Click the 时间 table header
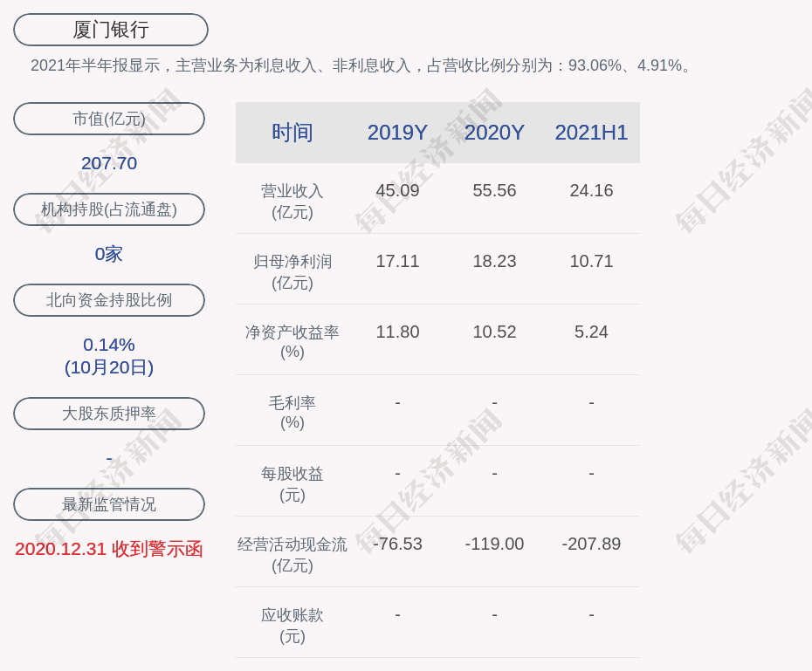Viewport: 812px width, 671px height. tap(292, 133)
